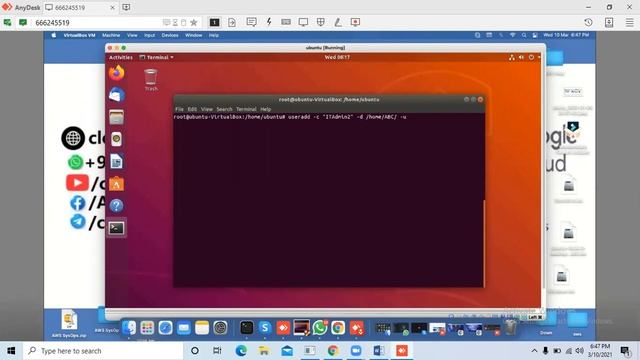Open the Window menu in VirtualBox menu bar
This screenshot has height=360, width=640.
point(193,36)
